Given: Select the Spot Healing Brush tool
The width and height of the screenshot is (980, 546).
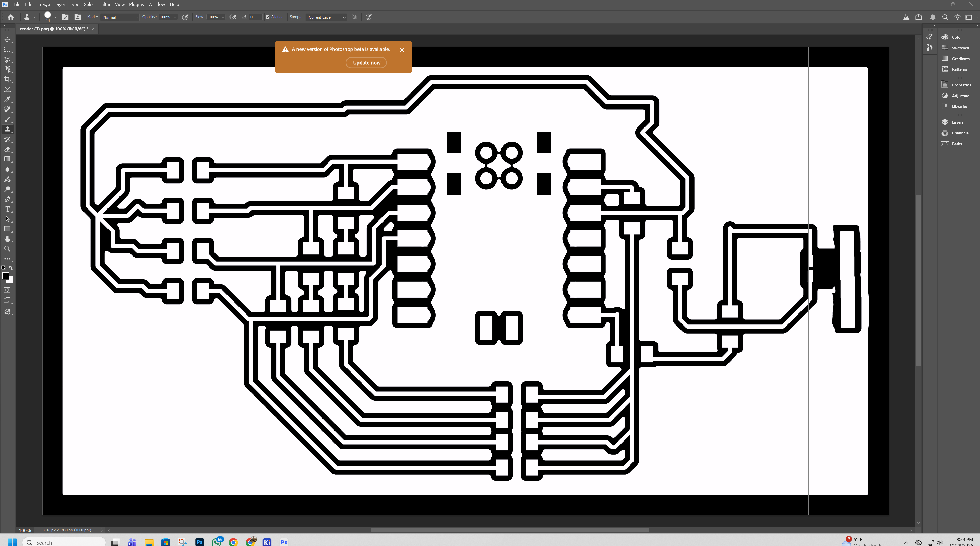Looking at the screenshot, I should [x=7, y=109].
